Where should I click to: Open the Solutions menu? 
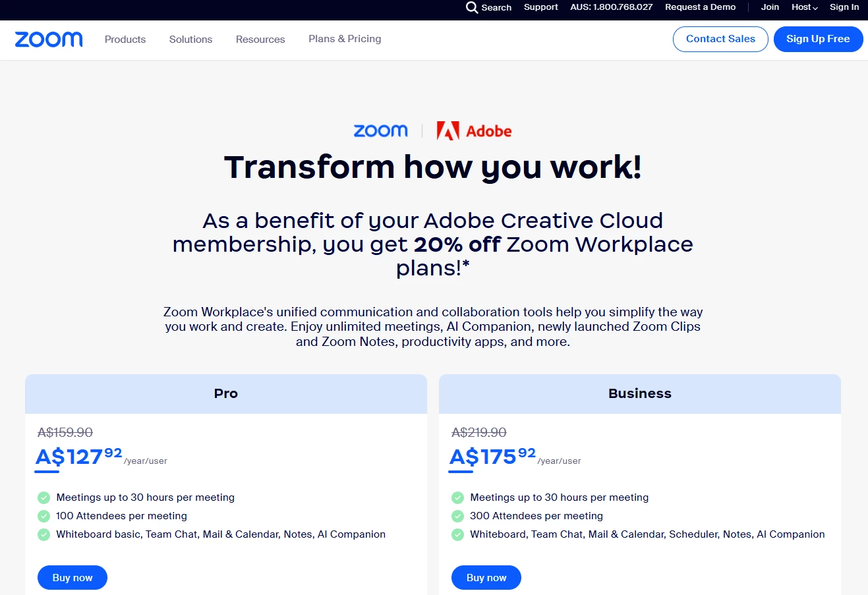190,40
